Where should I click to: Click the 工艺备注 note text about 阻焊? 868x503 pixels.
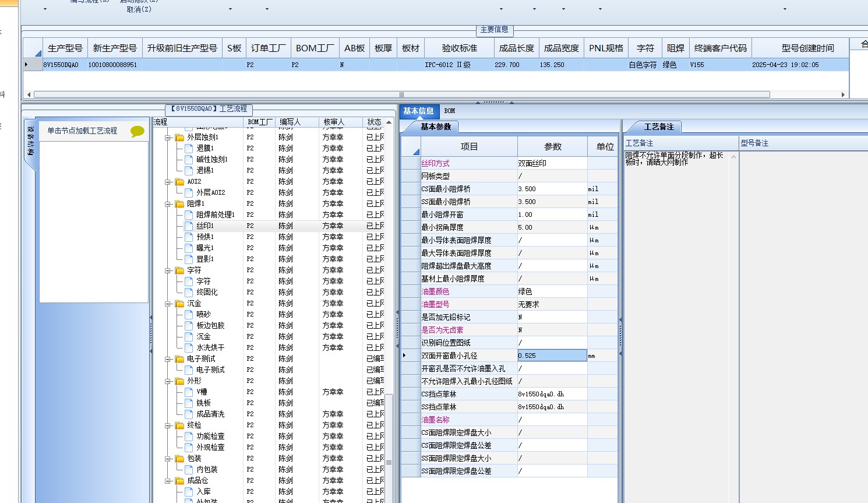click(674, 159)
